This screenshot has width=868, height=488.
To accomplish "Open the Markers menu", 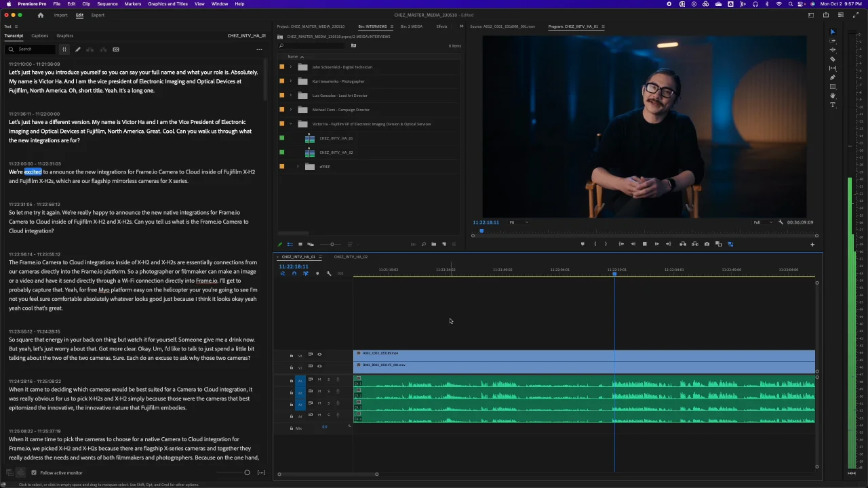I will pos(133,4).
